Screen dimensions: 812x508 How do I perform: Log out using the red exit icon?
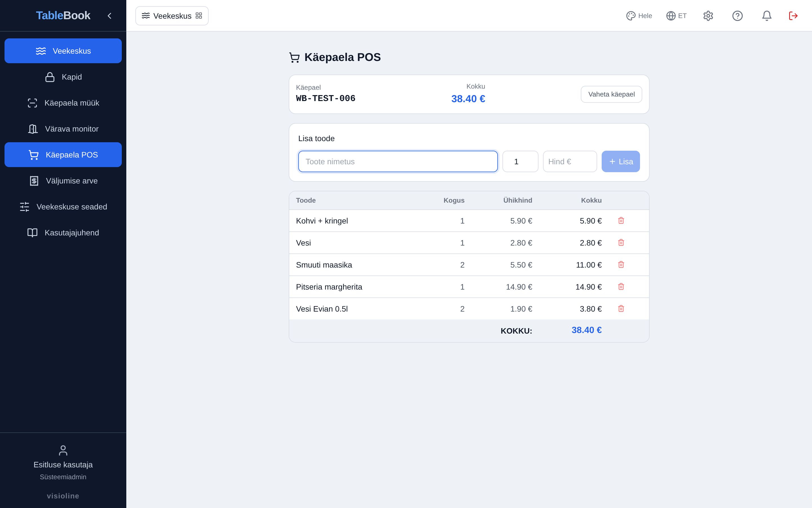click(793, 16)
